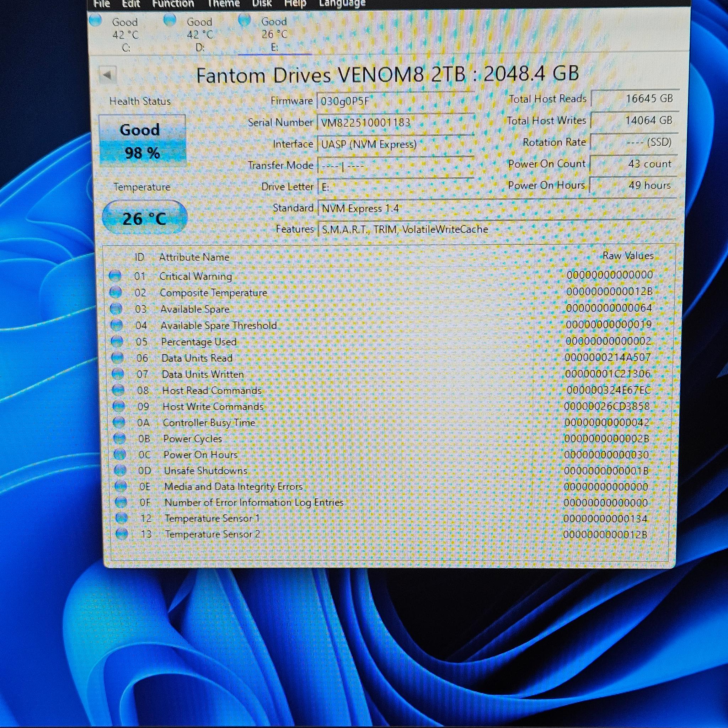The image size is (728, 728).
Task: Click the Good 98 % health status button
Action: 142,141
